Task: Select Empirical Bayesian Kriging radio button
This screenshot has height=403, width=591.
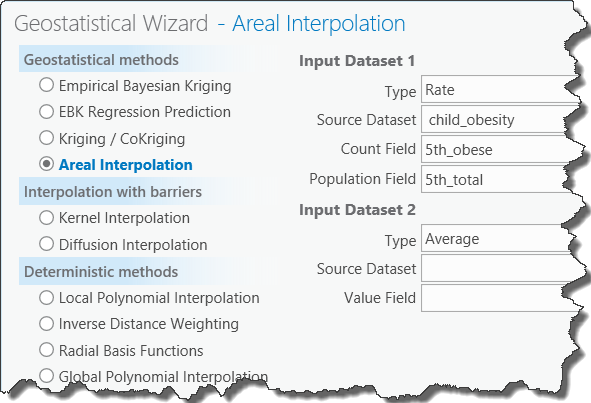Action: [x=46, y=85]
